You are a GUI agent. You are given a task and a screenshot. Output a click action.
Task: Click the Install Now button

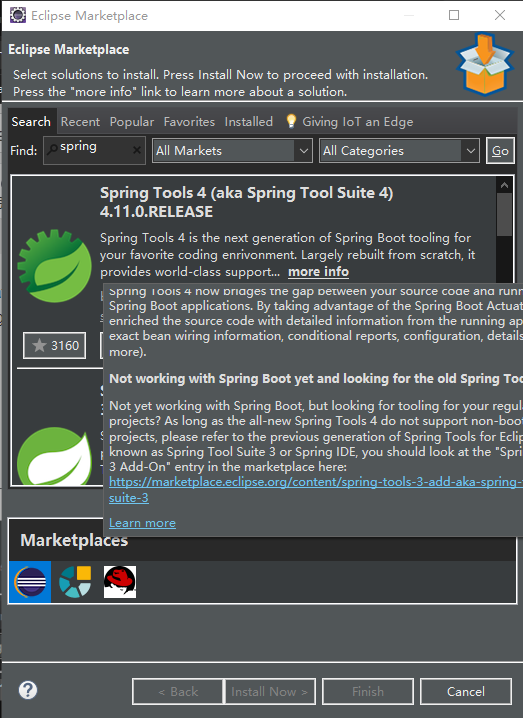click(x=270, y=691)
